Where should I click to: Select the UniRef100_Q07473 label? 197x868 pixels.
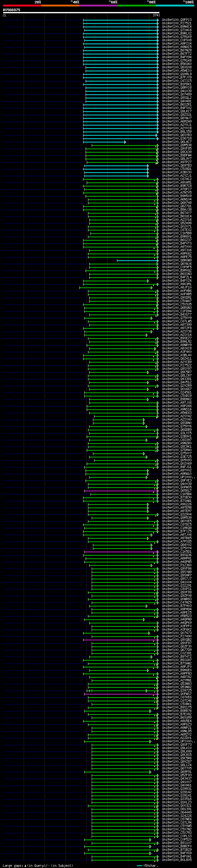[176, 633]
